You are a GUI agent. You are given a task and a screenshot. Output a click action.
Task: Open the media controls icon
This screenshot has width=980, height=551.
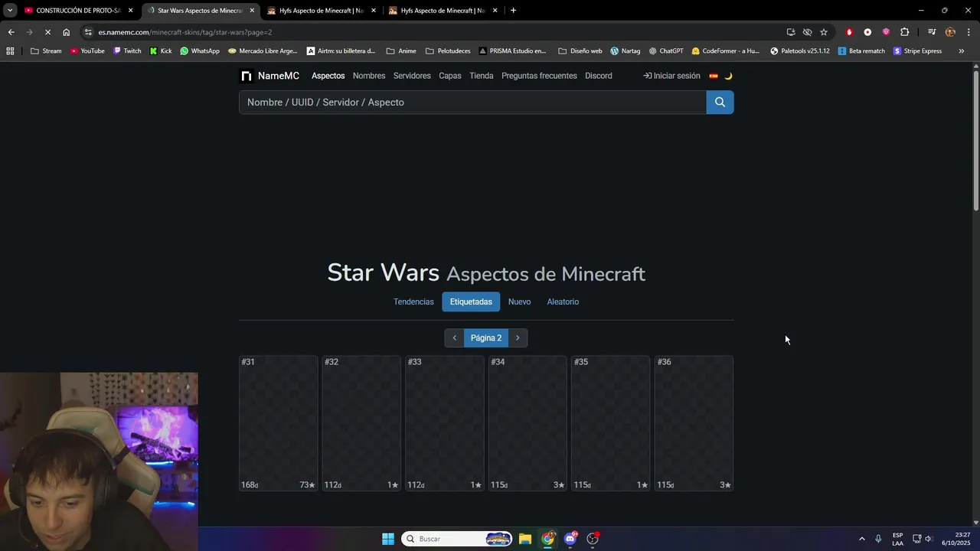tap(932, 32)
